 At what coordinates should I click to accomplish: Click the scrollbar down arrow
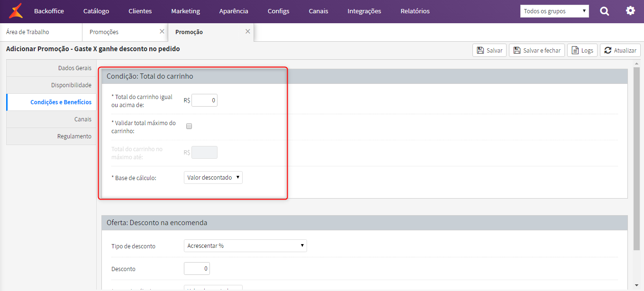[636, 285]
